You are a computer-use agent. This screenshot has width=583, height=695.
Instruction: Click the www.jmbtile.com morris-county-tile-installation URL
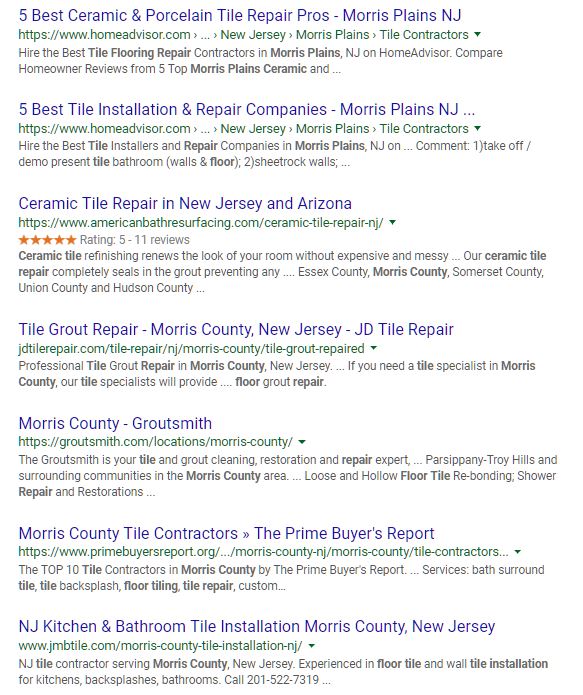(160, 646)
